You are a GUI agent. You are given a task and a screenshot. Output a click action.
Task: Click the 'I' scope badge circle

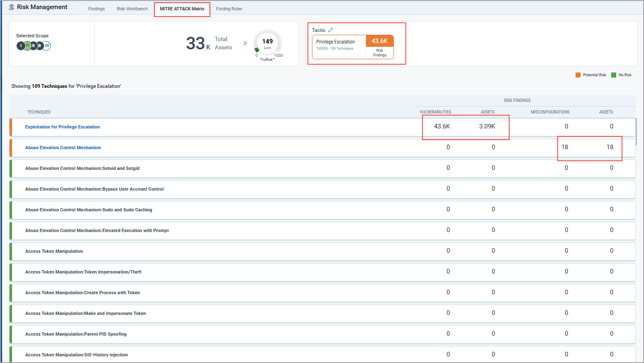click(20, 46)
